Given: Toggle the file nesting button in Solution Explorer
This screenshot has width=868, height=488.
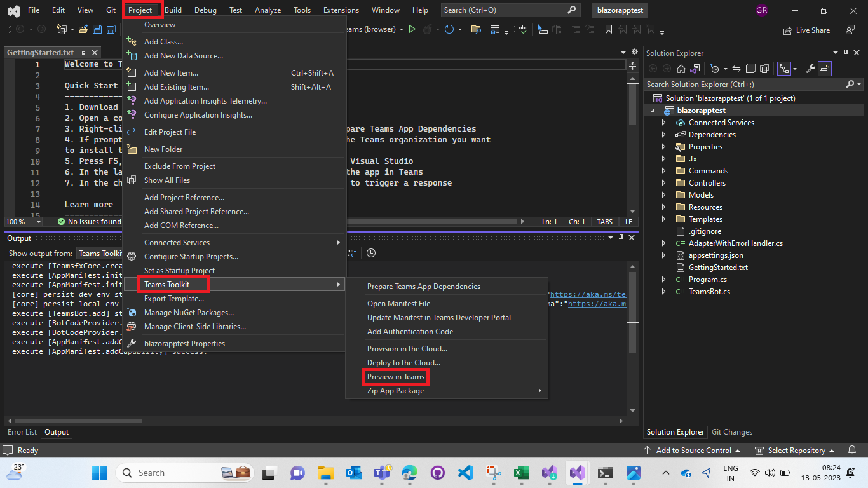Looking at the screenshot, I should pos(784,69).
